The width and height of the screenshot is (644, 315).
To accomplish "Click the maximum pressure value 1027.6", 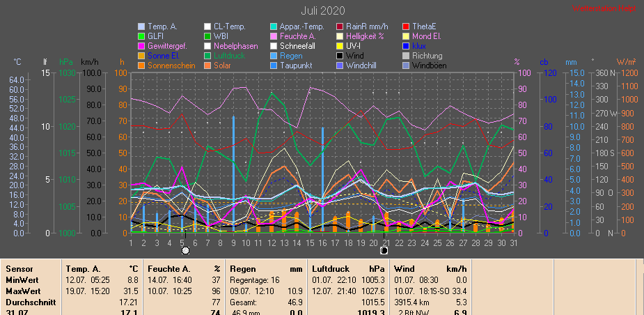I will click(373, 291).
